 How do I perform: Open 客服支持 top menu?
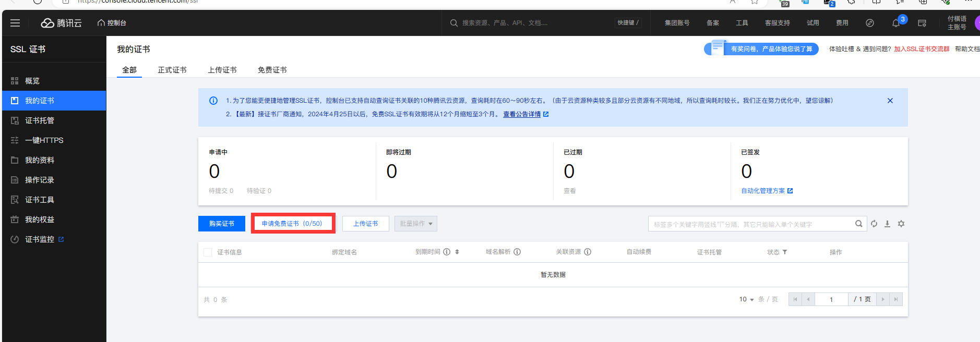[x=778, y=23]
